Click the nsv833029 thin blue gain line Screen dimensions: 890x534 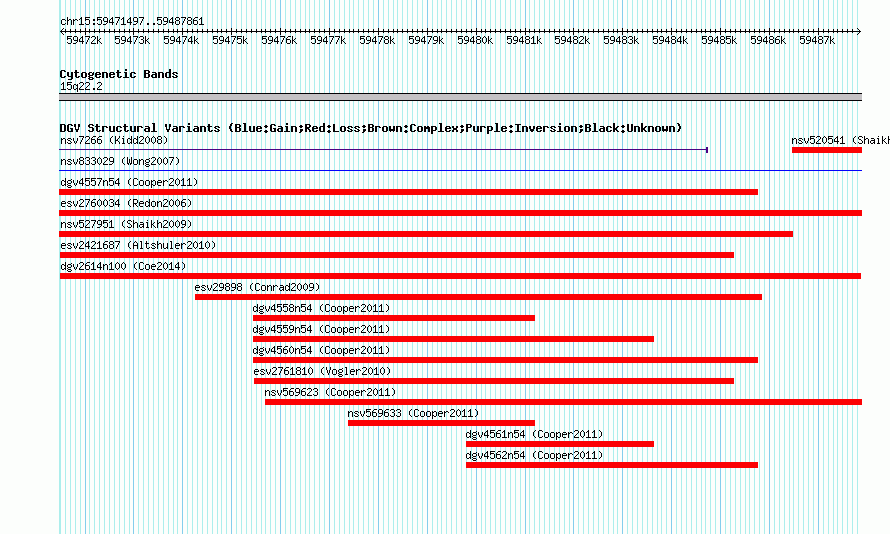click(x=460, y=170)
